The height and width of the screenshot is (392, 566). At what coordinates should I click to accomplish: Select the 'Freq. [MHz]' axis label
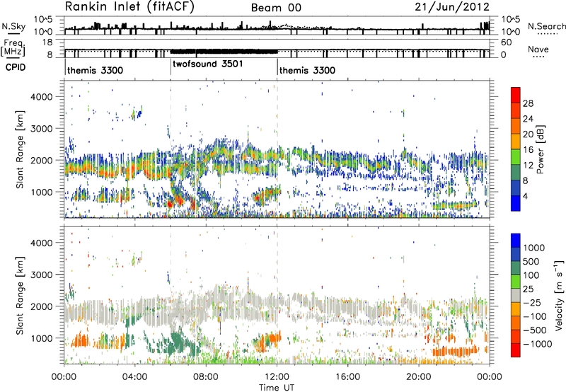[x=13, y=48]
